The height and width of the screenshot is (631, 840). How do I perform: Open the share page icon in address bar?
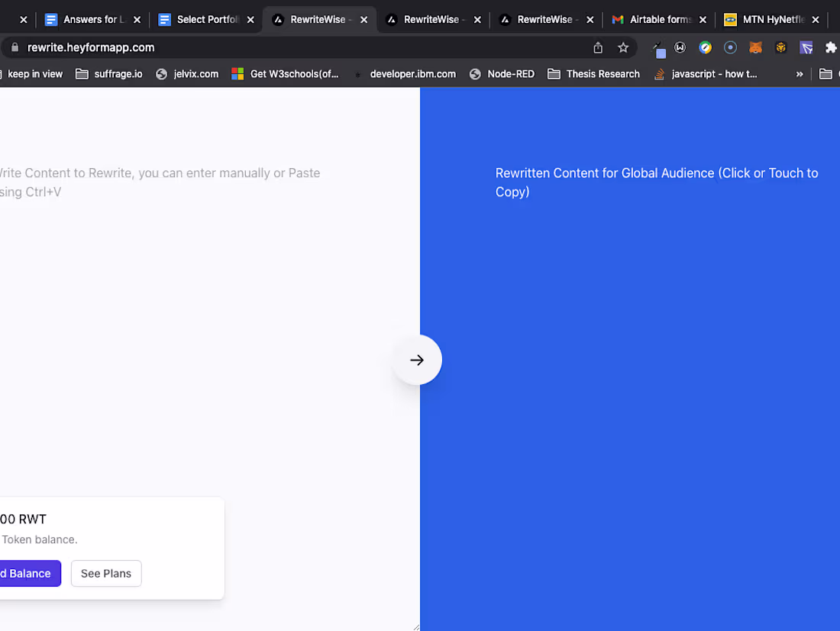598,47
